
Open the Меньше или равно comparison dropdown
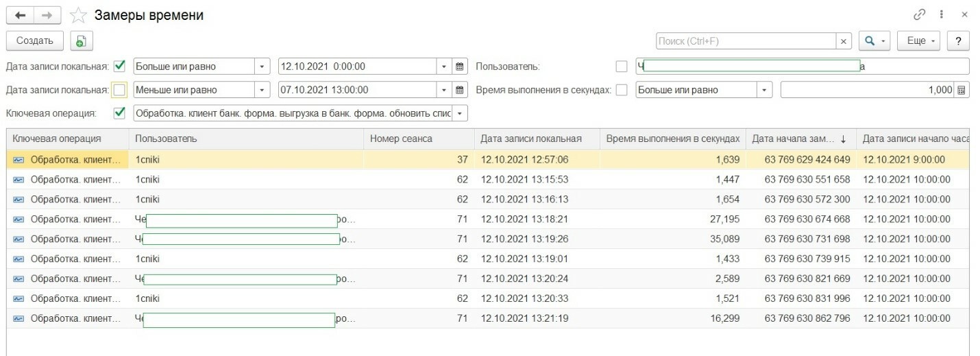(x=262, y=90)
